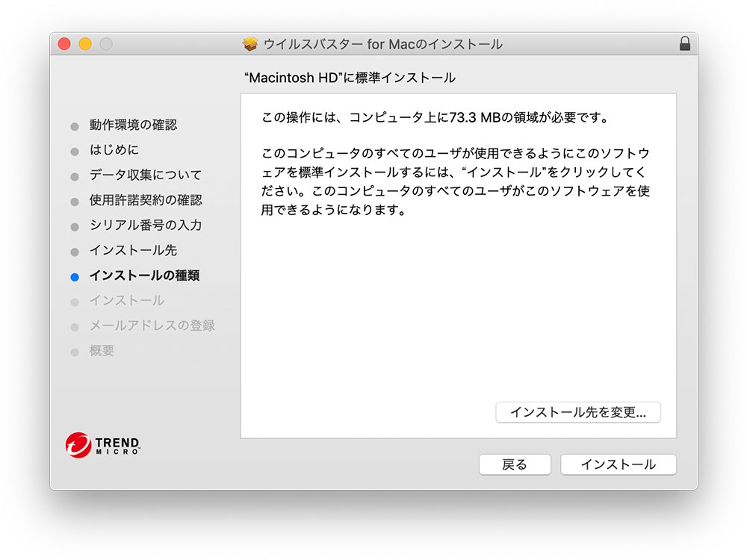
Task: Click the current インストールの種類 step
Action: pyautogui.click(x=144, y=276)
